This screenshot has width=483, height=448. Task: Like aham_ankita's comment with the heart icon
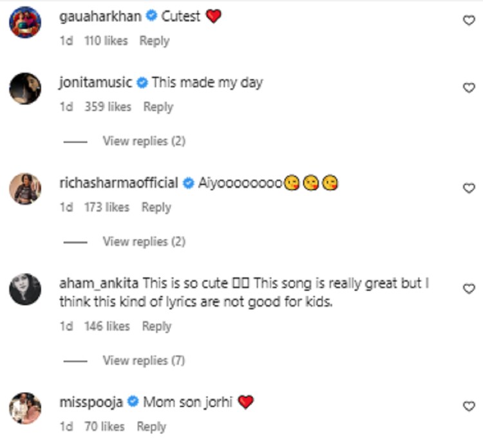(x=469, y=289)
